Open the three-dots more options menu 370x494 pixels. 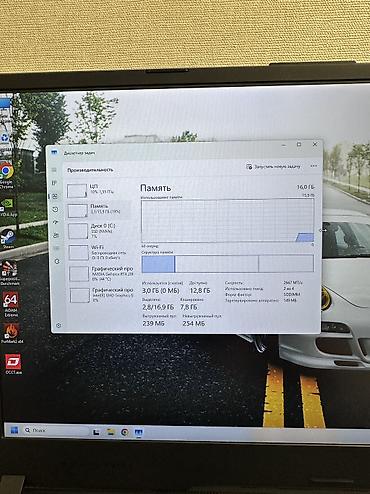tap(313, 166)
